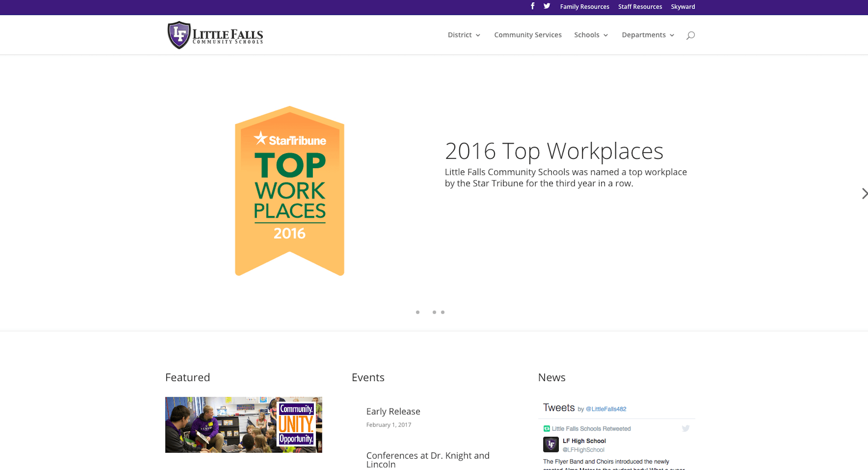Open Family Resources link
The width and height of the screenshot is (868, 470).
click(585, 7)
